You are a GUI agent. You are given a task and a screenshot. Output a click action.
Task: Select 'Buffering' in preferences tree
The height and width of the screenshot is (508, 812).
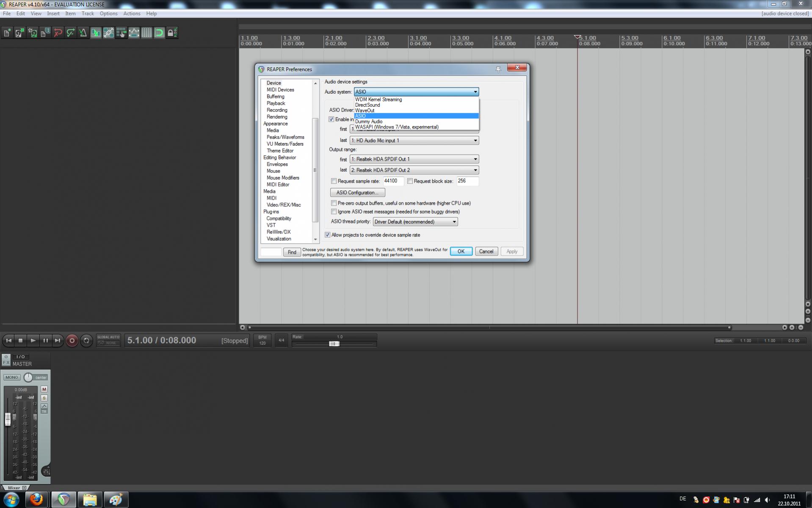pyautogui.click(x=276, y=97)
